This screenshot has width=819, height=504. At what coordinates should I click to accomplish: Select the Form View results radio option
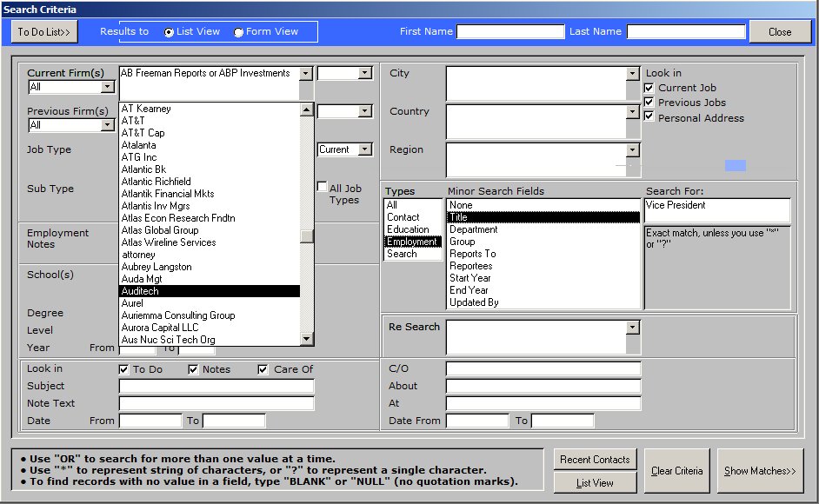point(238,32)
